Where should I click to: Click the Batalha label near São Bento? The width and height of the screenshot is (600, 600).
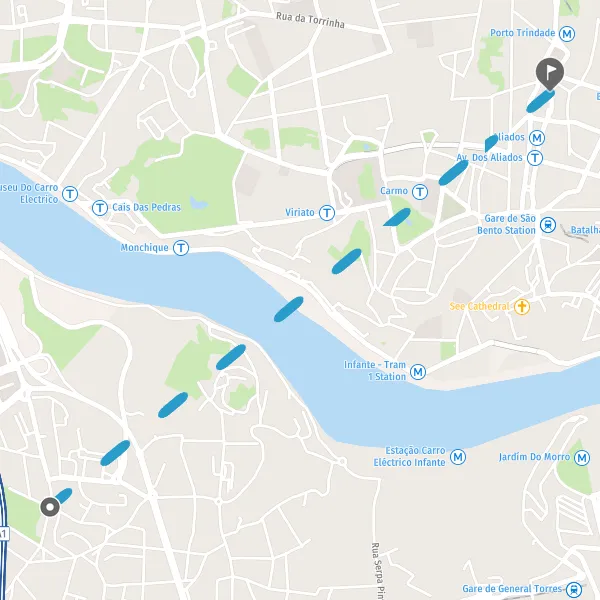[585, 230]
